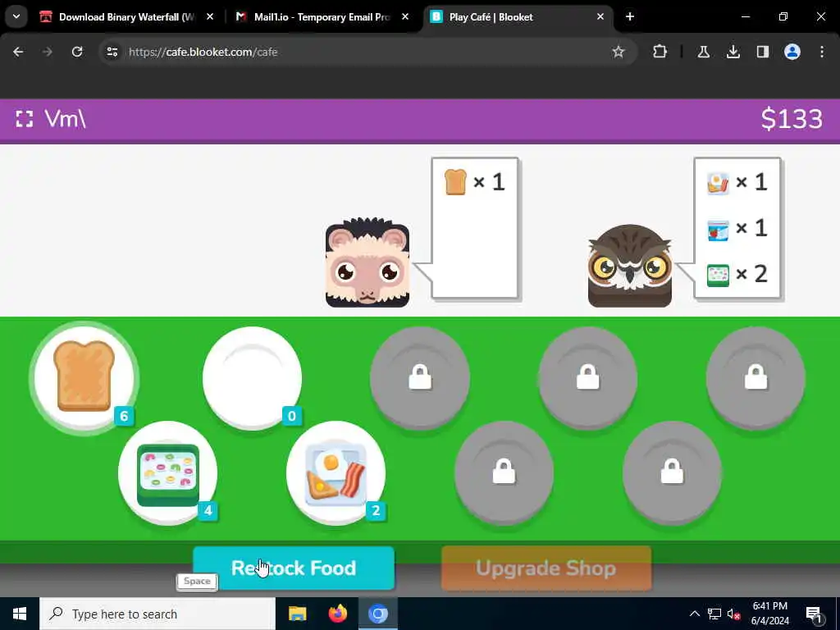Click the muted volume icon in tray

[733, 614]
